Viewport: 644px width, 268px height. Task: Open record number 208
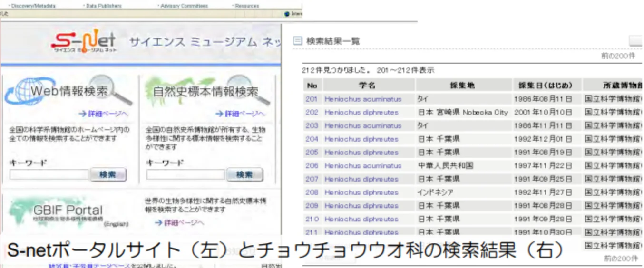point(312,192)
